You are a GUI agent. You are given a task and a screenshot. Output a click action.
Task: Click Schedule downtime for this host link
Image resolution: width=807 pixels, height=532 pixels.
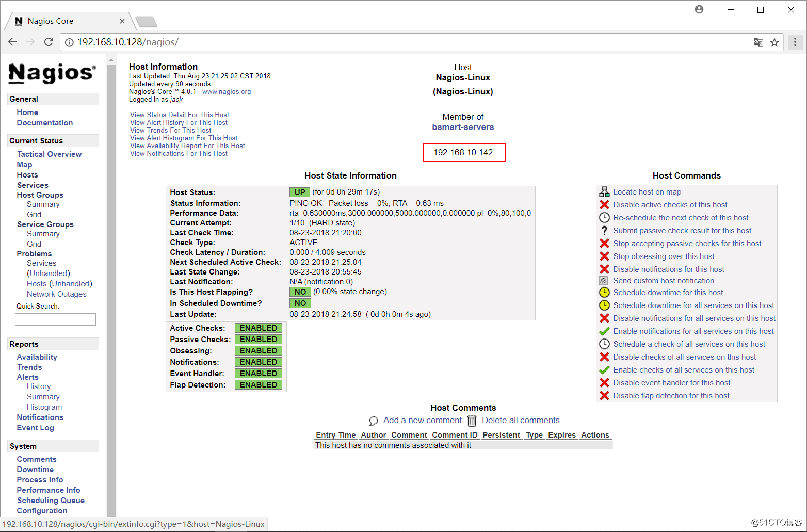668,293
